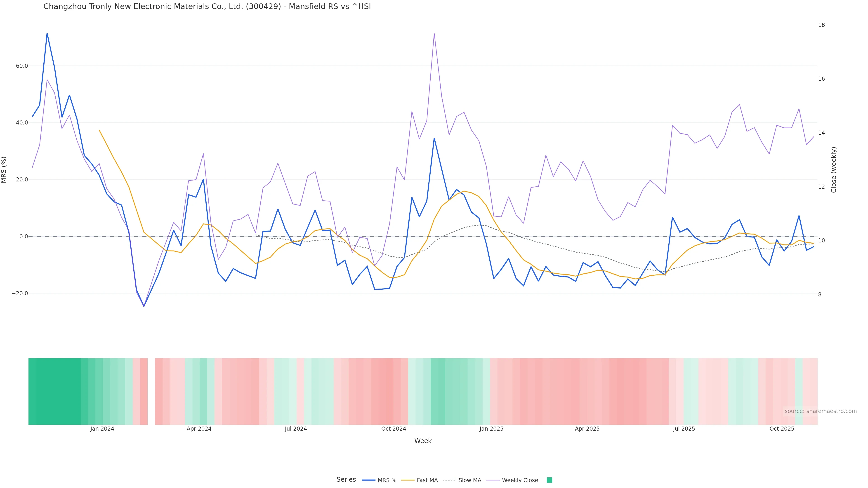Viewport: 868px width, 488px height.
Task: Click the chart title text
Action: coord(207,6)
